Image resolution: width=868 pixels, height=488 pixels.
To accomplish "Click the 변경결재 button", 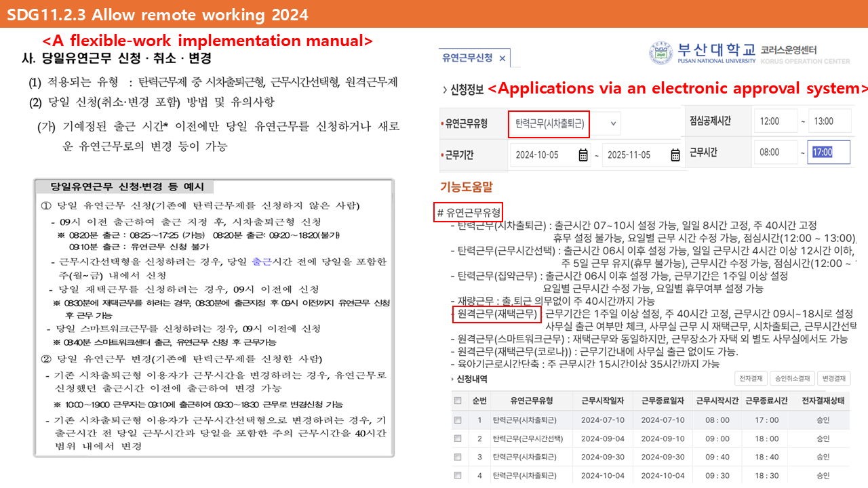I will pyautogui.click(x=833, y=379).
